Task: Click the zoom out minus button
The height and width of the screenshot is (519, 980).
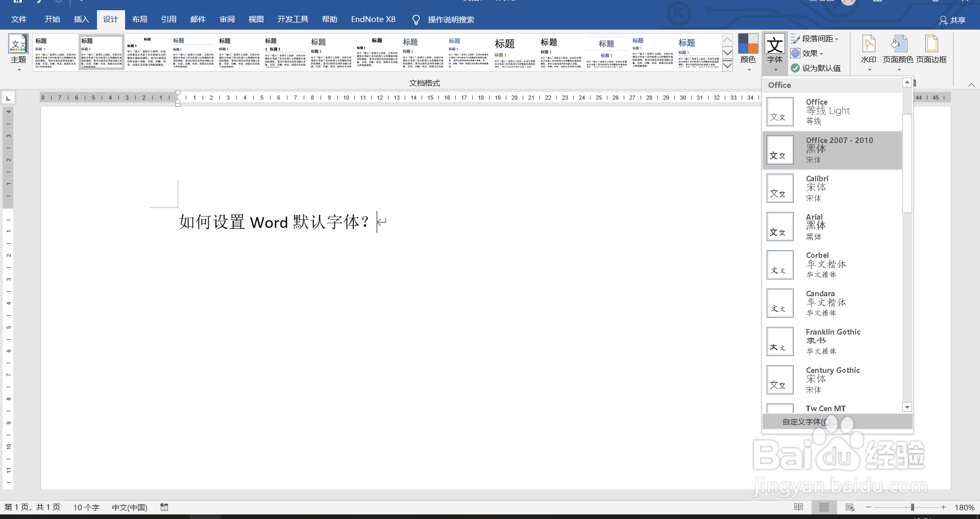Action: pos(868,507)
